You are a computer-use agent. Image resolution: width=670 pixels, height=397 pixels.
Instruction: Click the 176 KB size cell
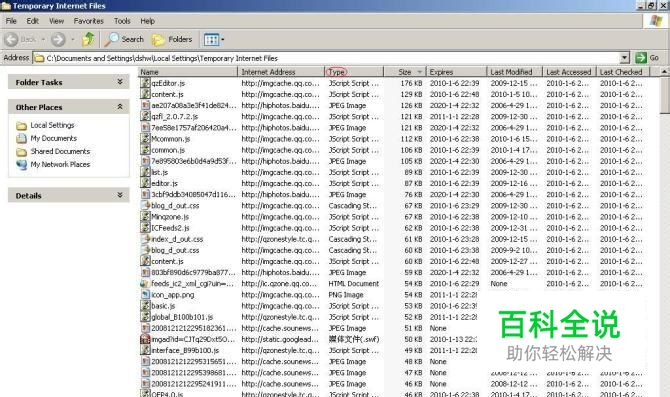point(411,83)
